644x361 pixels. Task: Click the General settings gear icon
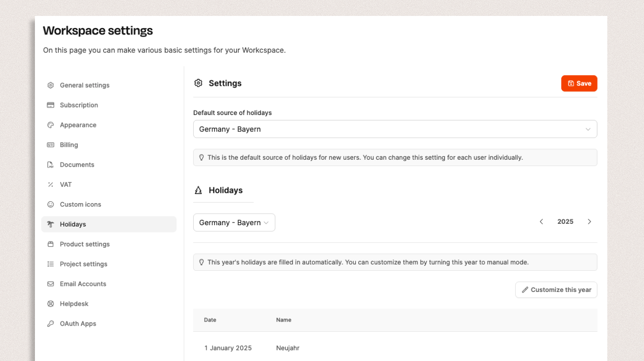pos(50,85)
